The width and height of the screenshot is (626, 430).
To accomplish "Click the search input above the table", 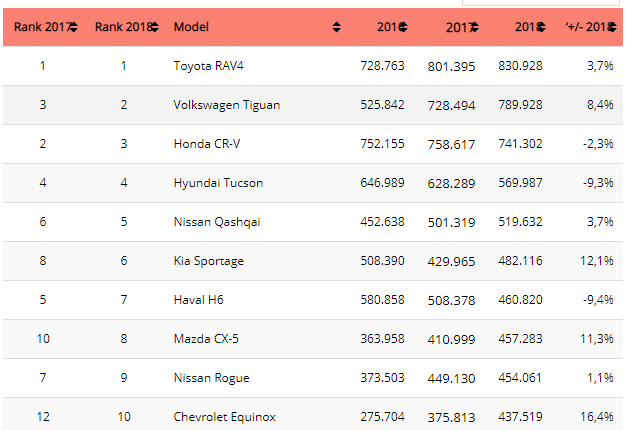I will [x=541, y=2].
